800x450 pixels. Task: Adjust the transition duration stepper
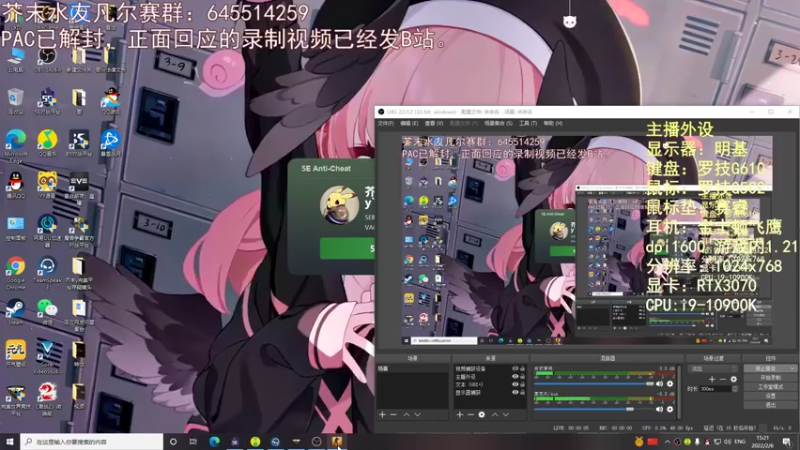(x=735, y=389)
